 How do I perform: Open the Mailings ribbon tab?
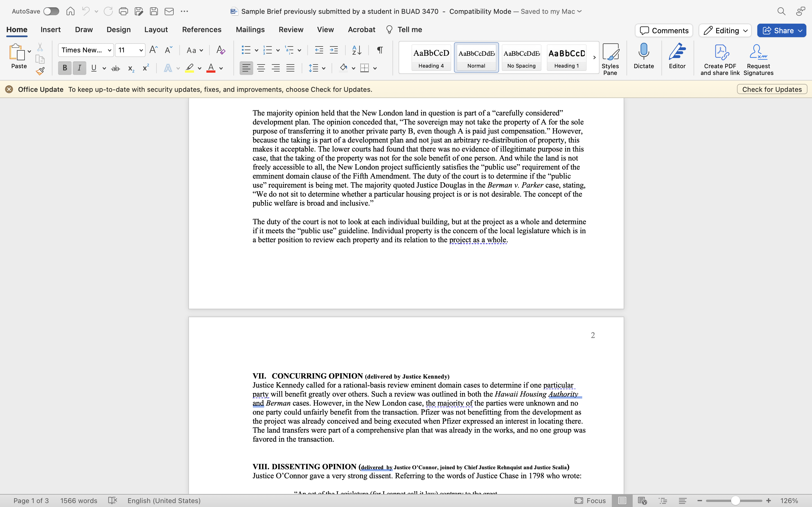pyautogui.click(x=250, y=30)
